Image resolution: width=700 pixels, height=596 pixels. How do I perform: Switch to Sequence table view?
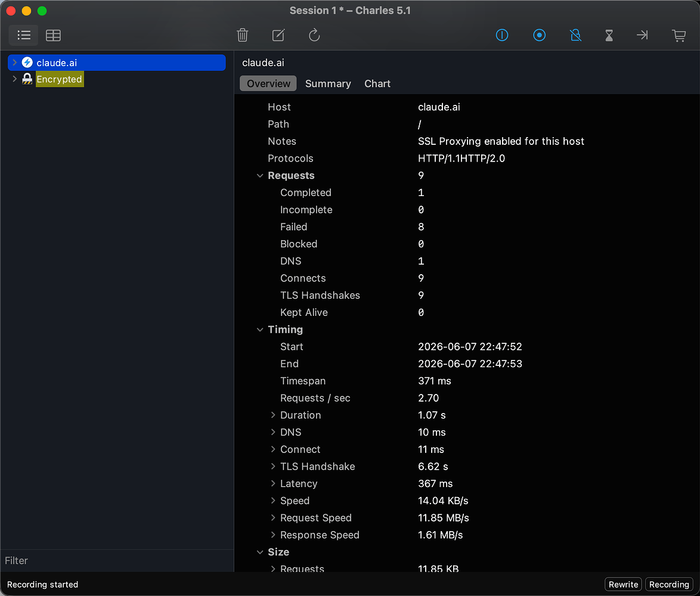[x=53, y=35]
